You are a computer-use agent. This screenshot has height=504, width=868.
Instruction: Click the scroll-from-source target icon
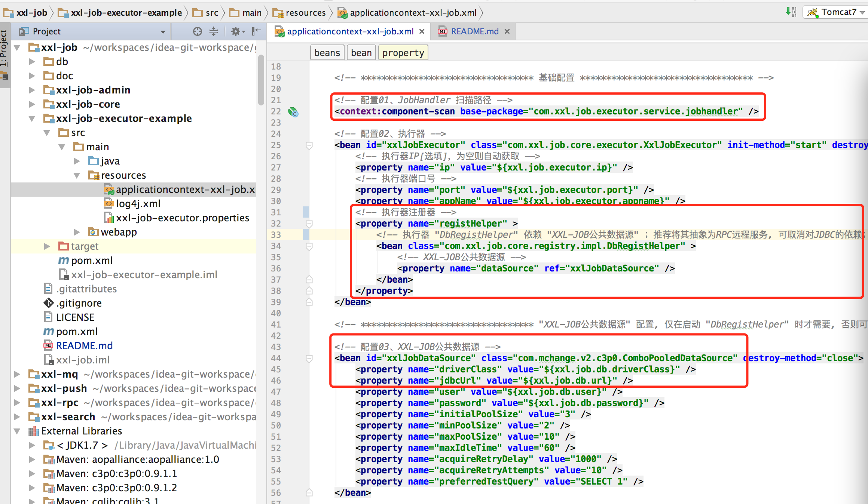tap(197, 31)
